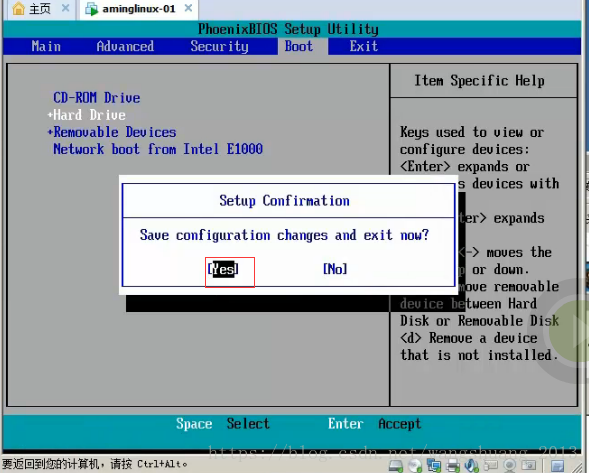
Task: Open the Exit BIOS menu
Action: pos(364,46)
